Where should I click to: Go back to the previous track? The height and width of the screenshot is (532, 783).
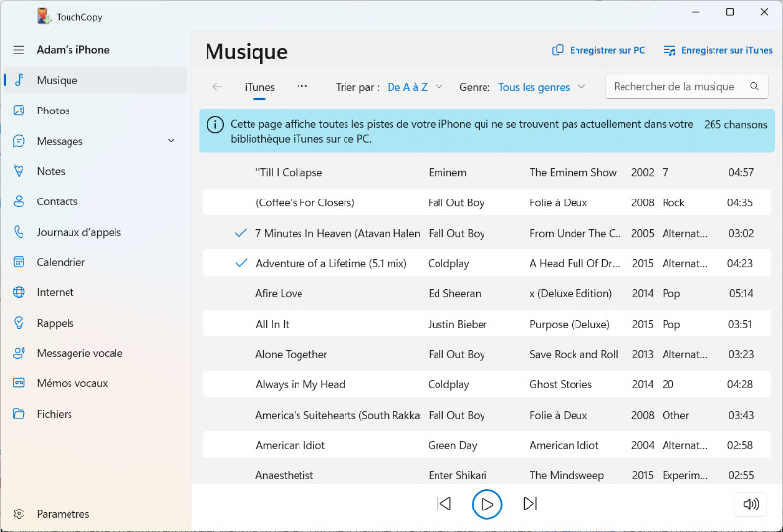[x=443, y=504]
